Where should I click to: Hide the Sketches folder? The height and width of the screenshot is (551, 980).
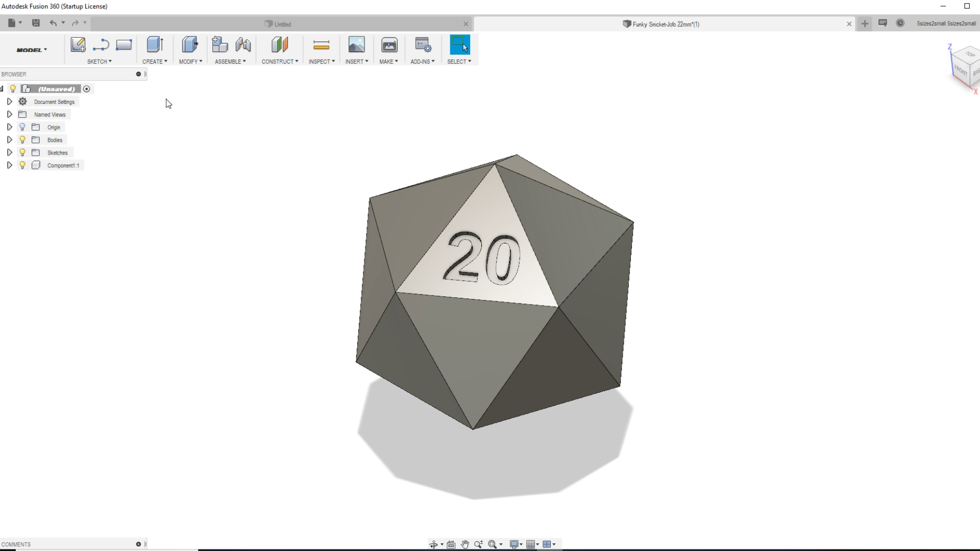(22, 152)
